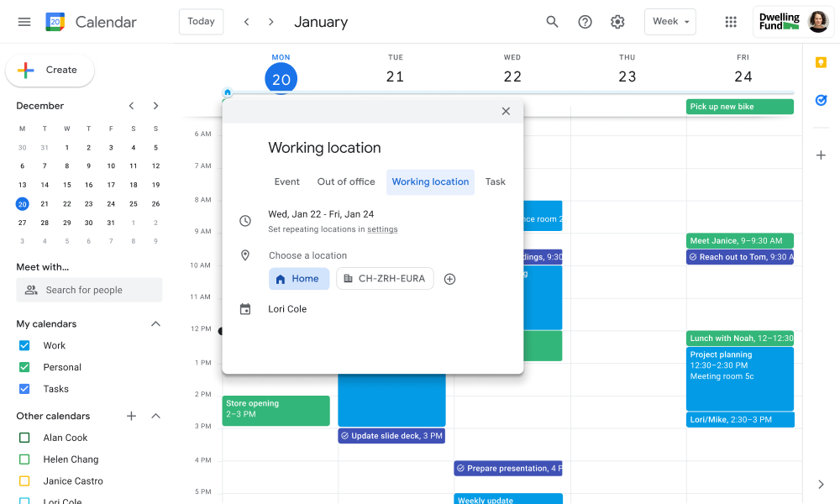Viewport: 840px width, 504px height.
Task: Add a new working location with plus icon
Action: tap(449, 279)
